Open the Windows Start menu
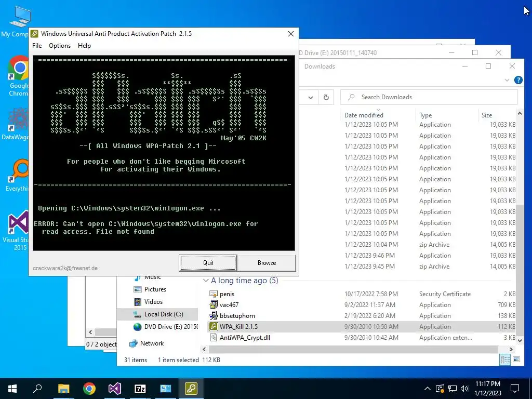Viewport: 532px width, 399px height. (12, 389)
